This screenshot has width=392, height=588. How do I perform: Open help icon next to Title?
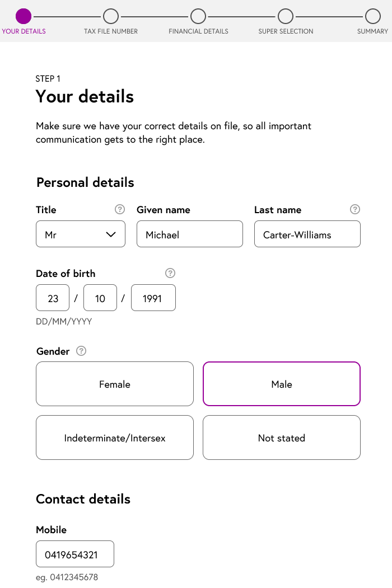coord(120,209)
